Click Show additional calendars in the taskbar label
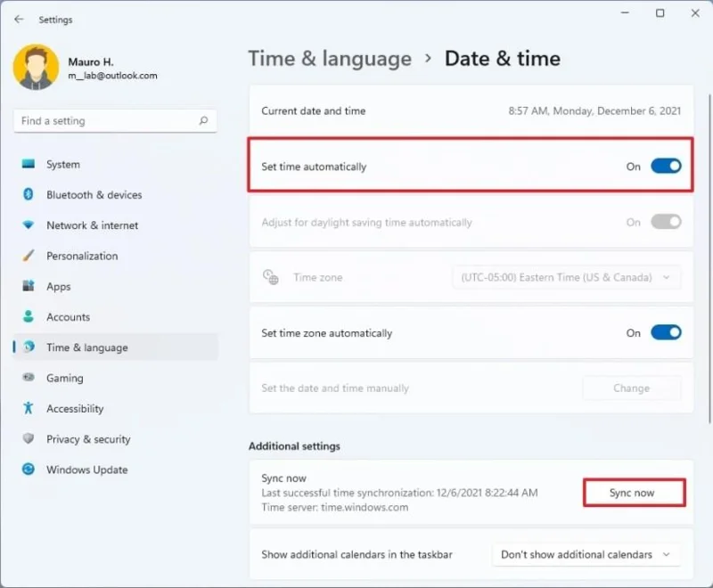Viewport: 713px width, 588px height. pyautogui.click(x=356, y=554)
